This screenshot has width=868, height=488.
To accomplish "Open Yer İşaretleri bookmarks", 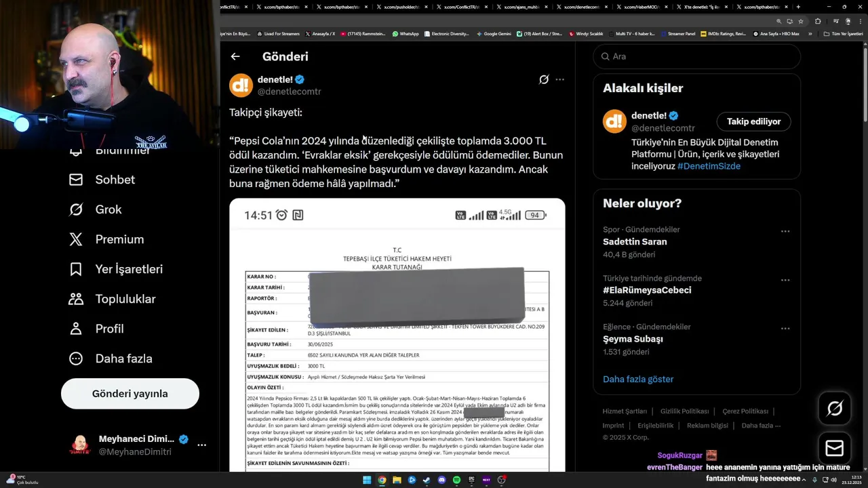I will [116, 269].
